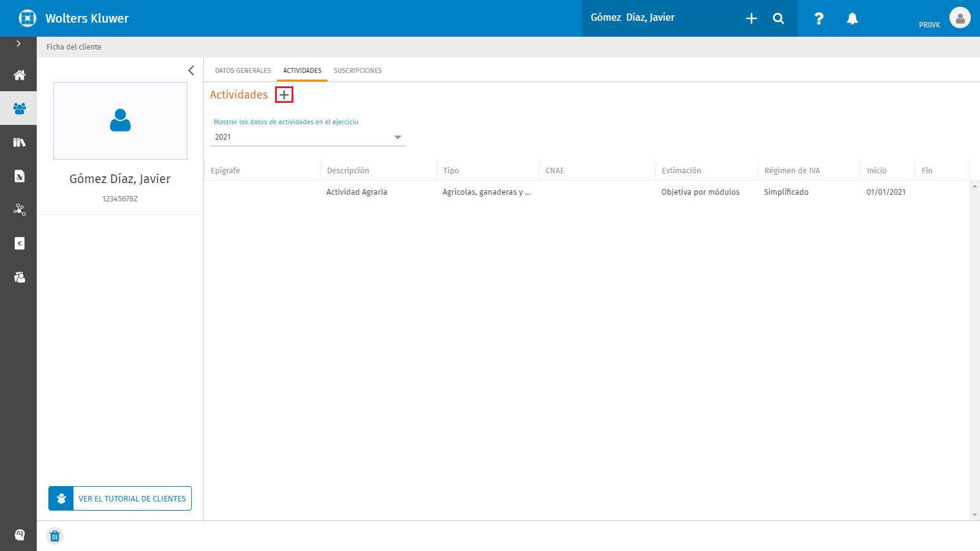Click the plus icon in top header
This screenshot has height=551, width=980.
[x=752, y=18]
